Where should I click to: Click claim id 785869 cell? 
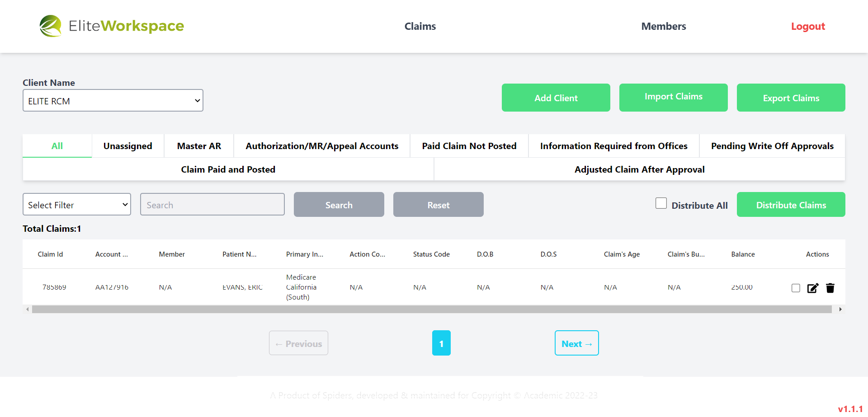point(54,287)
